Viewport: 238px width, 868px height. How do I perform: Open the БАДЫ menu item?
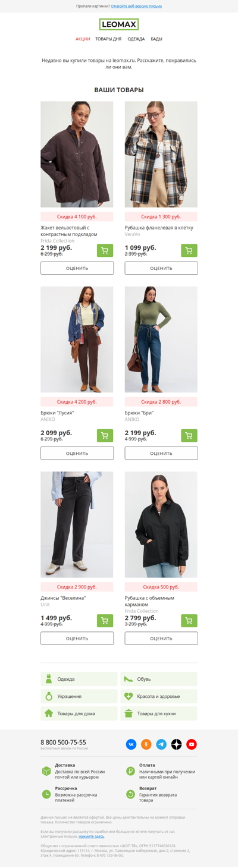tap(156, 39)
